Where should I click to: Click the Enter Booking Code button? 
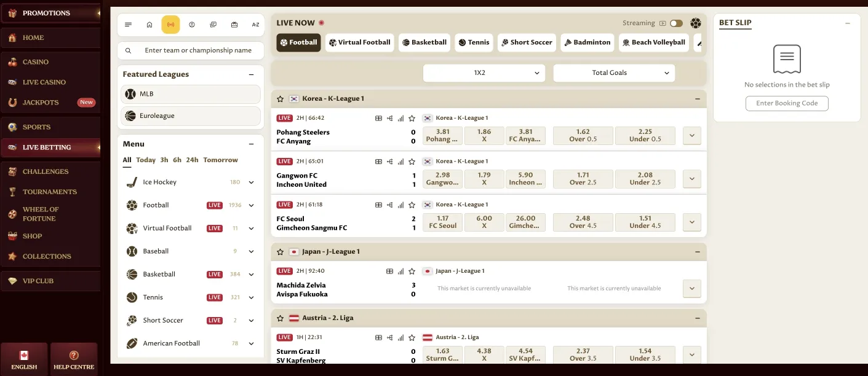pos(787,103)
